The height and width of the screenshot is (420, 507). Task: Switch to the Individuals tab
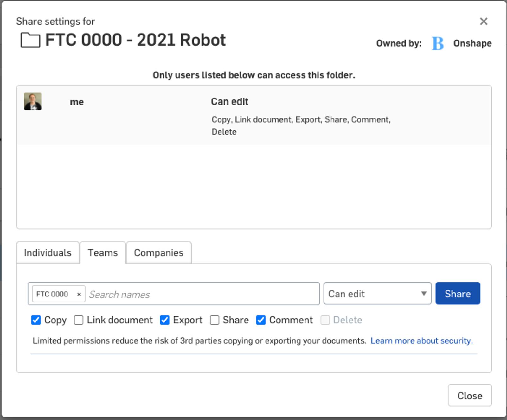[48, 252]
